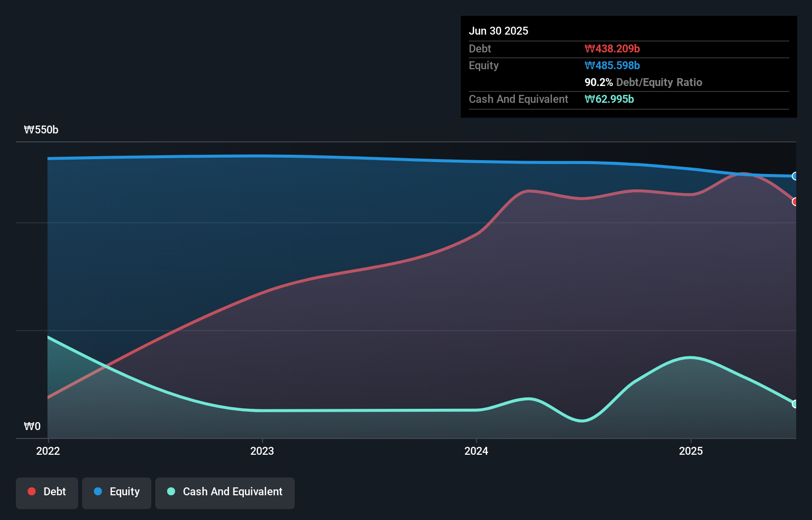Click the 2022 axis label
This screenshot has height=520, width=812.
pos(48,451)
